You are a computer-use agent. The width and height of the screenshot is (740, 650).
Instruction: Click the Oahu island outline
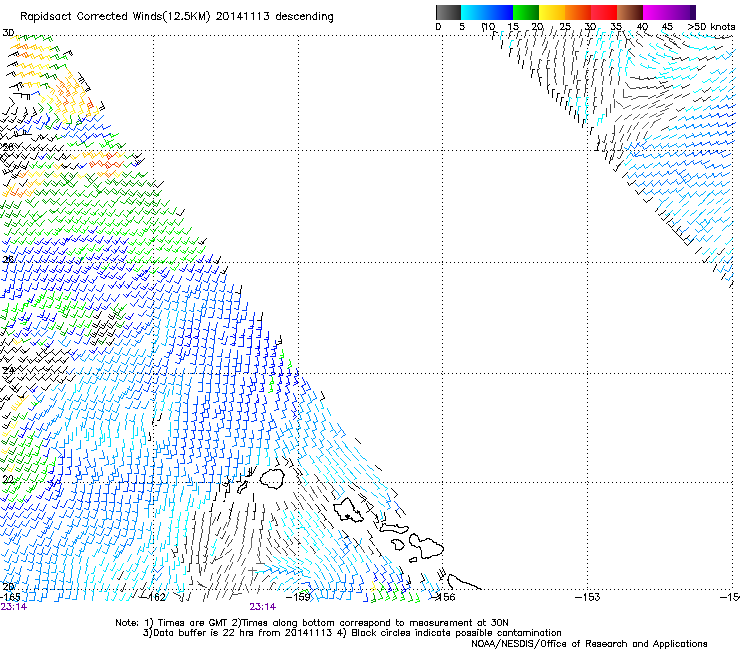[x=348, y=511]
